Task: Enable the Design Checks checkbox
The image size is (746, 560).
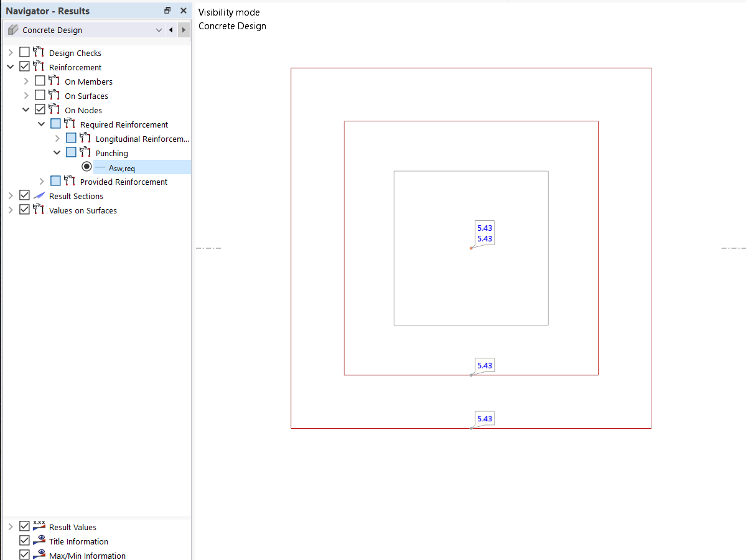Action: [x=24, y=52]
